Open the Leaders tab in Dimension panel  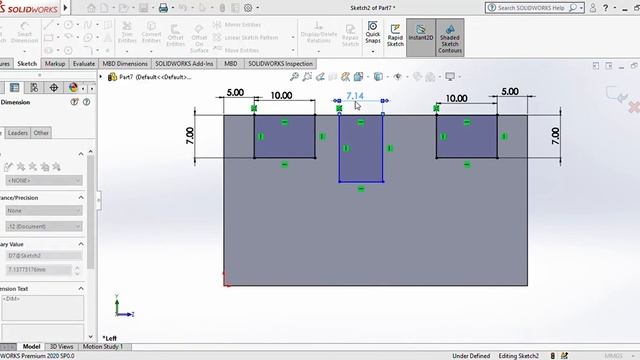pyautogui.click(x=18, y=133)
